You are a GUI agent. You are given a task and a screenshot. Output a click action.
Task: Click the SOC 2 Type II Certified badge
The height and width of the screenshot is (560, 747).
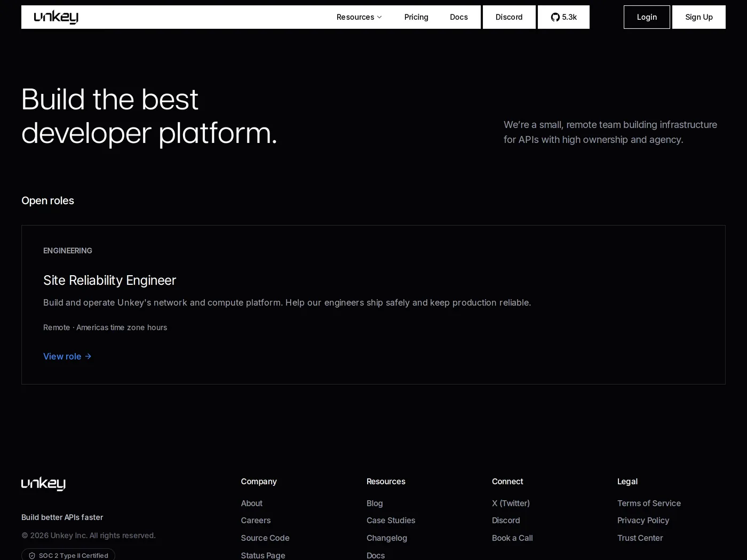(68, 555)
